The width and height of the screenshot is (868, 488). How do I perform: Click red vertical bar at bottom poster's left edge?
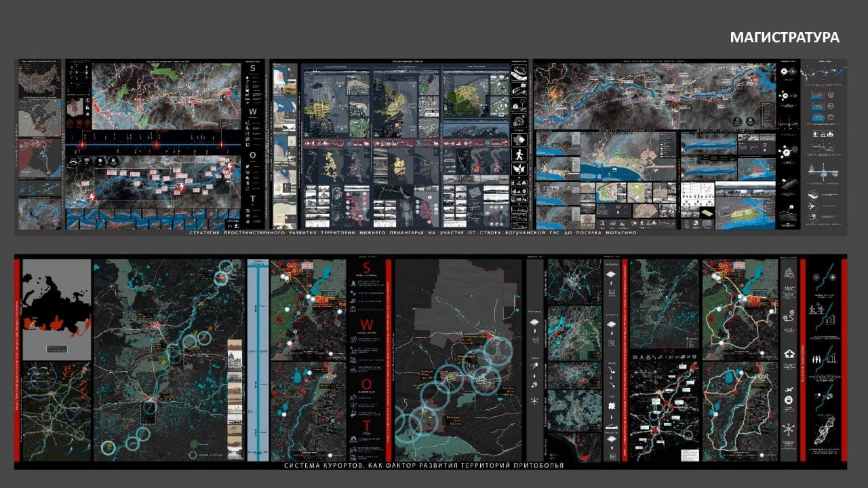[18, 360]
